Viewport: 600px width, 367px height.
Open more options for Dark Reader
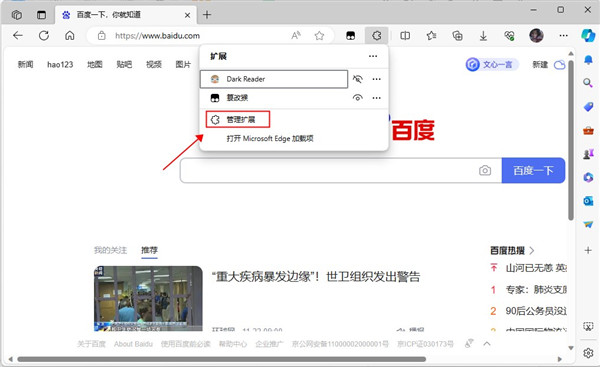[377, 79]
